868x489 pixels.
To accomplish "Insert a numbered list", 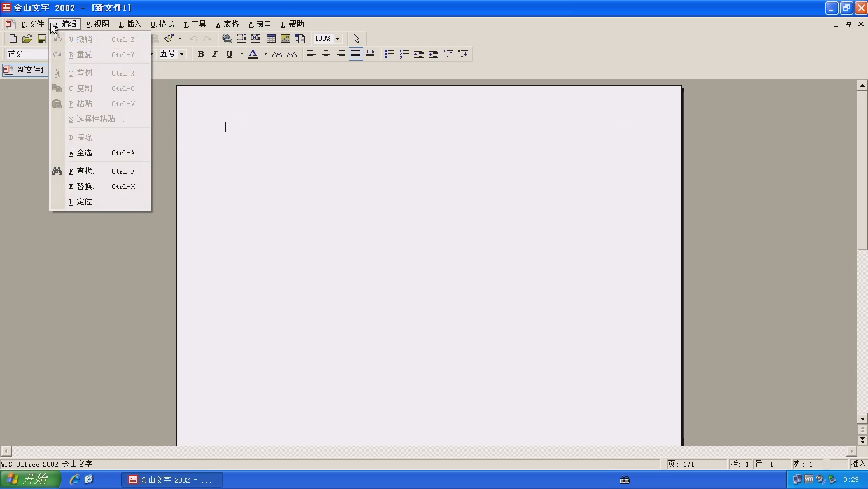I will point(404,54).
